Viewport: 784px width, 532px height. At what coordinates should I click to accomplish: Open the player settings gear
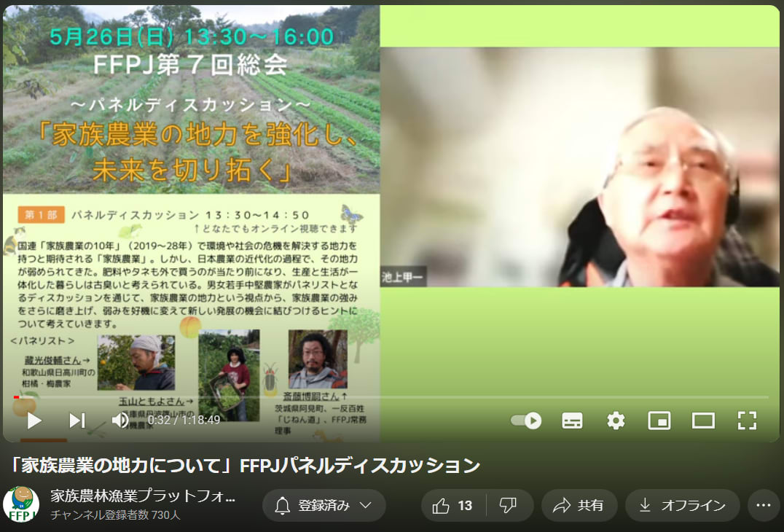coord(616,420)
